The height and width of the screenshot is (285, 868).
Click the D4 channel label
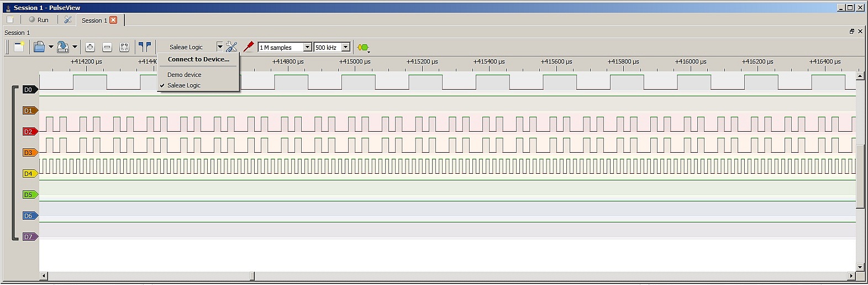[x=30, y=174]
